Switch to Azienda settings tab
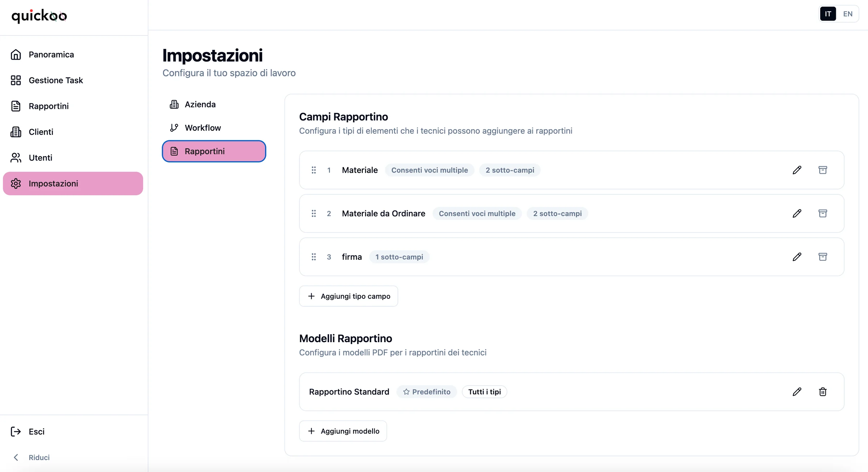868x472 pixels. 214,105
